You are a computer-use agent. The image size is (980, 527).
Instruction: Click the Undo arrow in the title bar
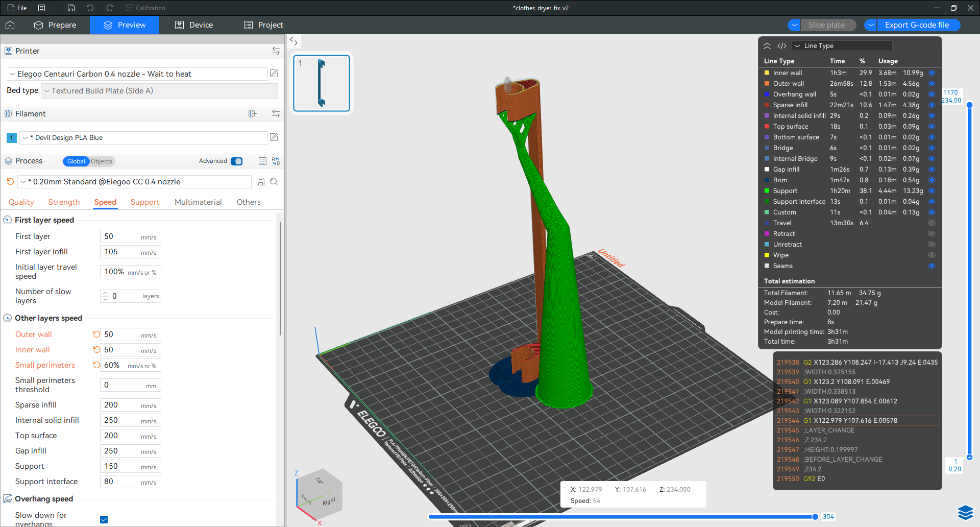[90, 8]
